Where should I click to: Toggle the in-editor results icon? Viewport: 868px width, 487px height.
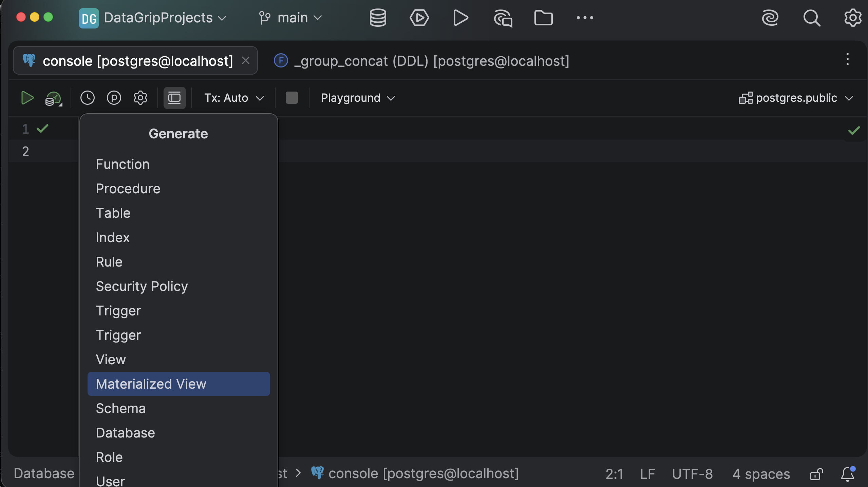point(174,98)
